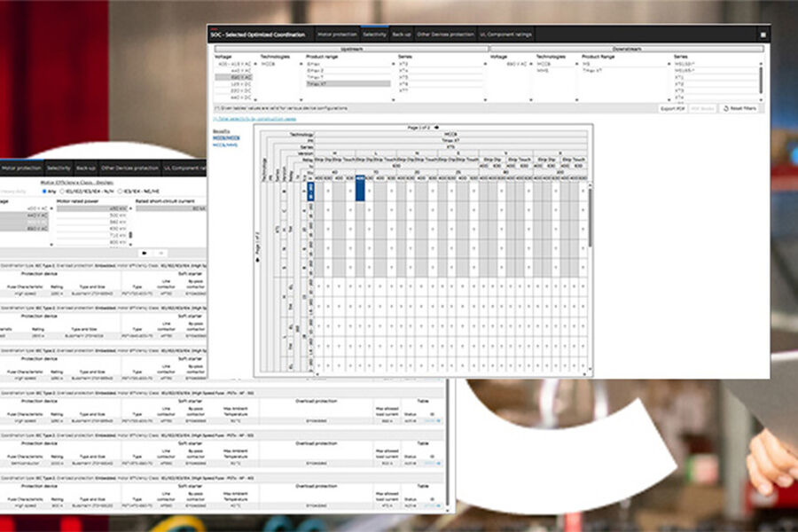Viewport: 798px width, 532px height.
Task: Go to the UL Component ratings tab
Action: [506, 35]
